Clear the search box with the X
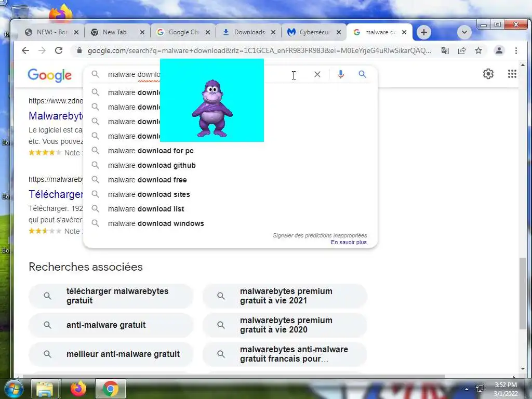 [x=317, y=74]
